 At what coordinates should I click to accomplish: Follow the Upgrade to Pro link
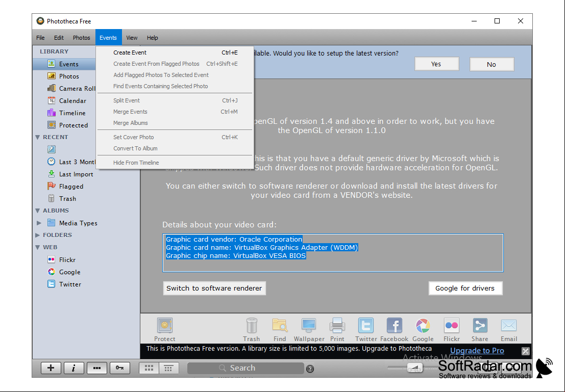(x=477, y=351)
